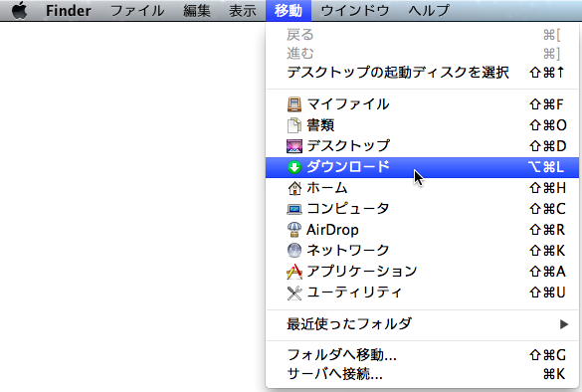The image size is (582, 392).
Task: Click the コンピュータ laptop icon
Action: click(x=294, y=209)
